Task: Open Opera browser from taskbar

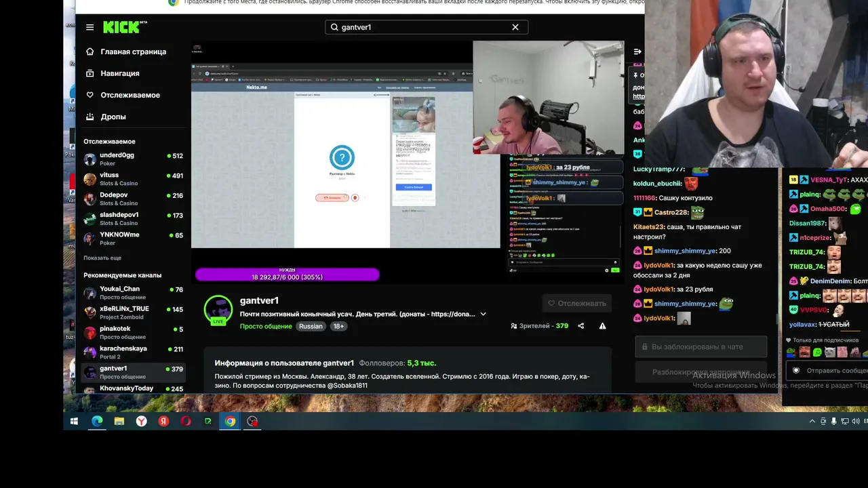Action: 186,422
